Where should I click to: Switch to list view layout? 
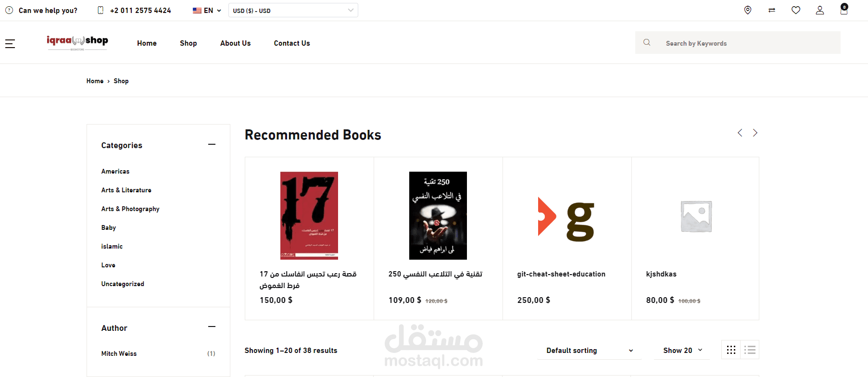(750, 350)
